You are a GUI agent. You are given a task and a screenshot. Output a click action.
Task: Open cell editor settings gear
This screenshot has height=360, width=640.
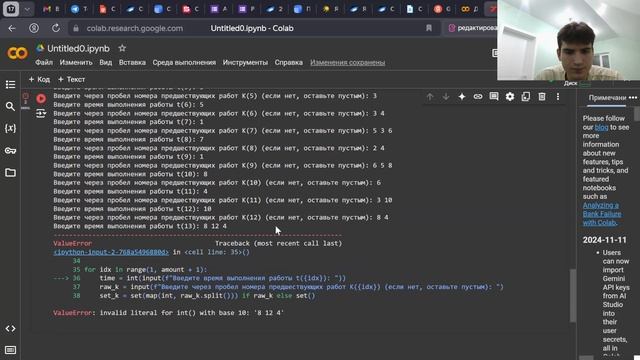[x=510, y=97]
